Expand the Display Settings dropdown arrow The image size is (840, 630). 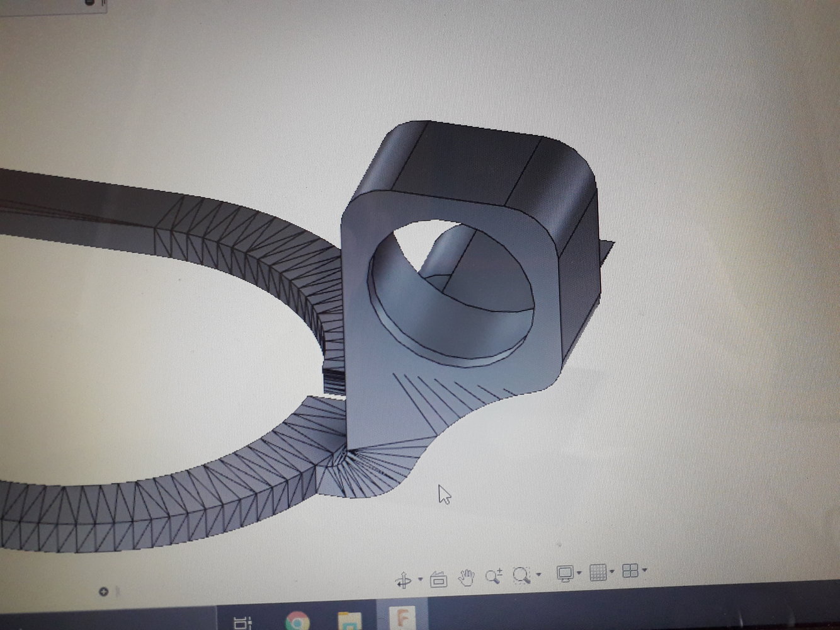[x=579, y=573]
